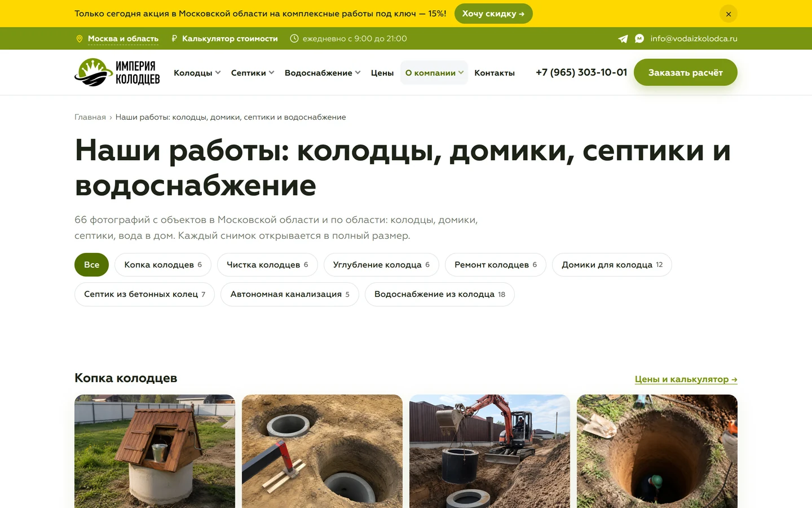The width and height of the screenshot is (812, 508).
Task: Go to Главная breadcrumb
Action: [x=90, y=117]
